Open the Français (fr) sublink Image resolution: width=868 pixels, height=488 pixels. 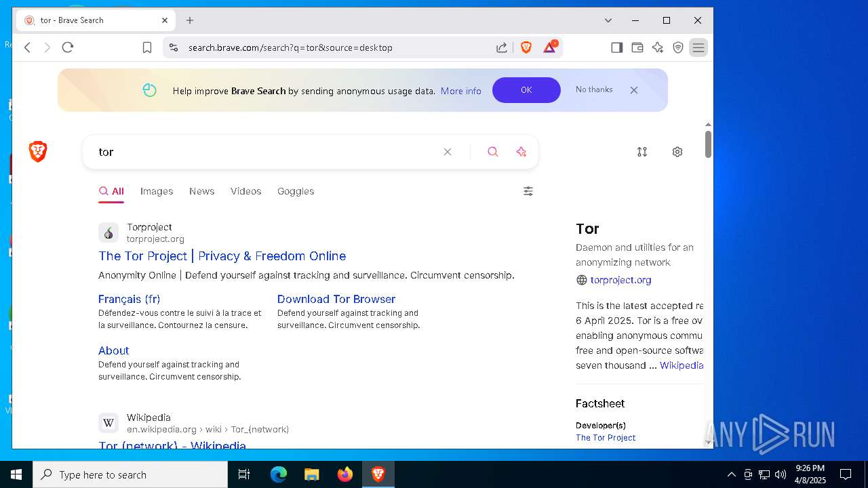click(x=130, y=299)
